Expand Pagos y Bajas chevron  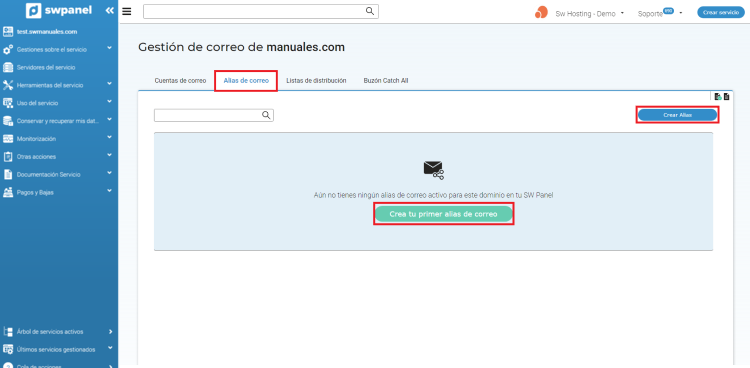(x=110, y=191)
